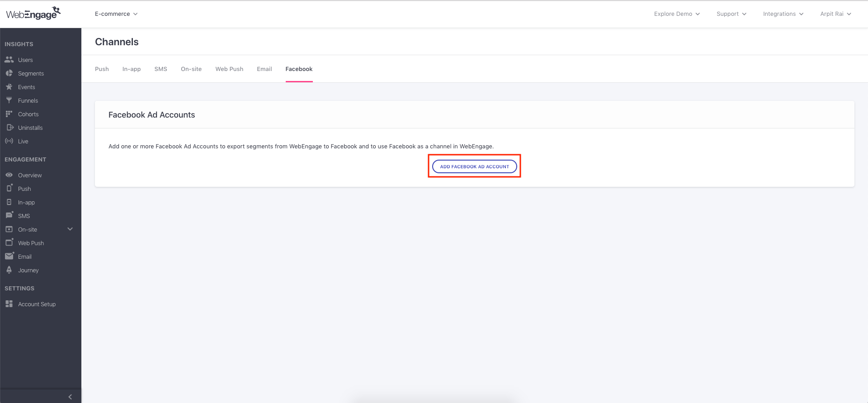Open Events in sidebar
Image resolution: width=868 pixels, height=403 pixels.
click(x=27, y=87)
